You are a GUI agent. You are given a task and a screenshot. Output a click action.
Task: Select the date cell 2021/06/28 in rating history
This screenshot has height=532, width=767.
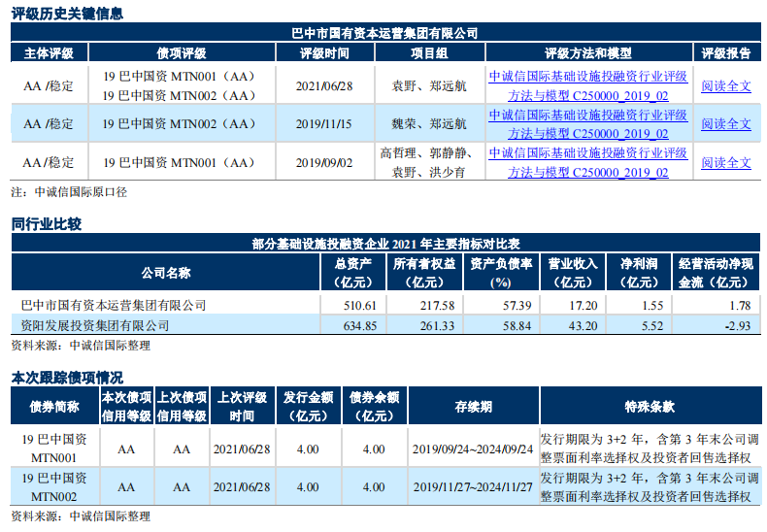[x=324, y=86]
